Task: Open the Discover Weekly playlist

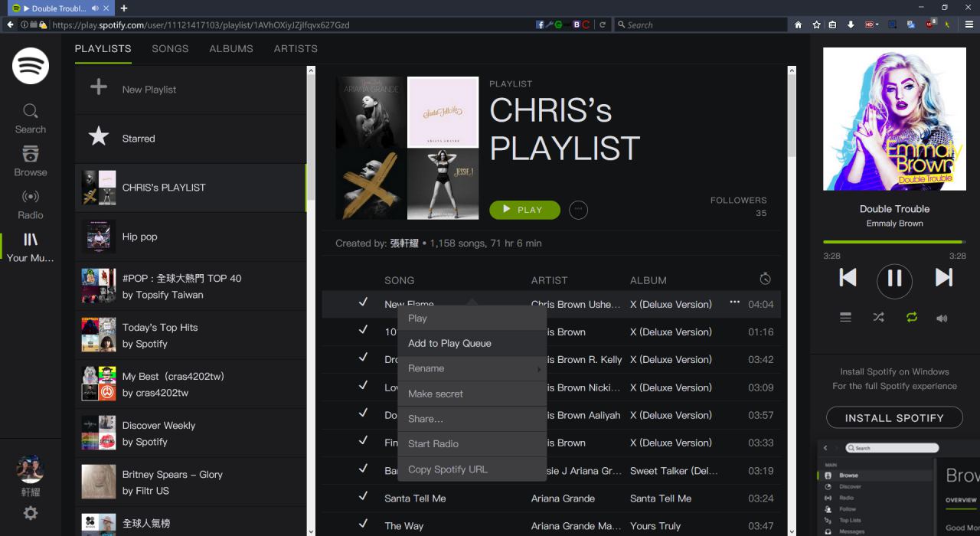Action: pyautogui.click(x=191, y=433)
